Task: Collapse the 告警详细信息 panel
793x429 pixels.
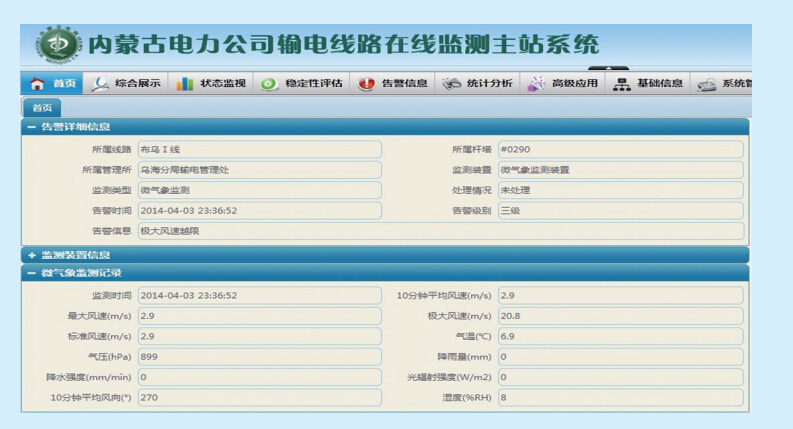Action: point(32,127)
